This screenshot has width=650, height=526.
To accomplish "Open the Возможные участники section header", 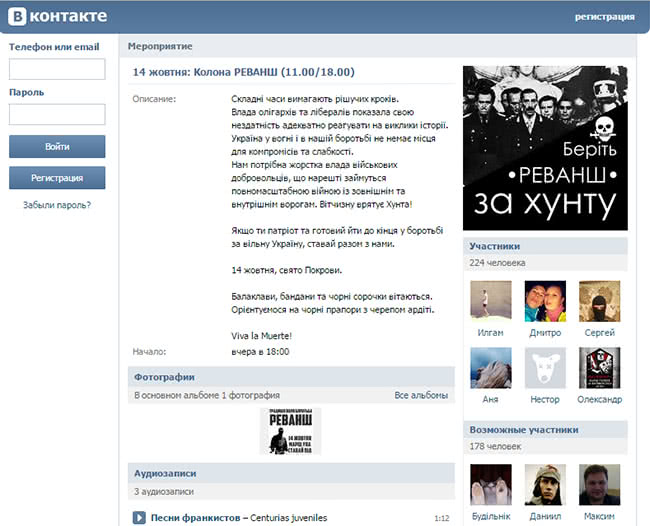I will click(523, 429).
